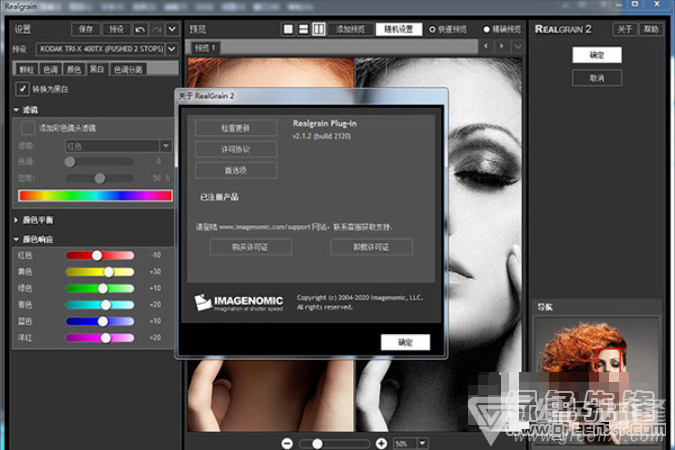Enable the 添加彩色镜头滤镜 checkbox
675x450 pixels.
(28, 128)
